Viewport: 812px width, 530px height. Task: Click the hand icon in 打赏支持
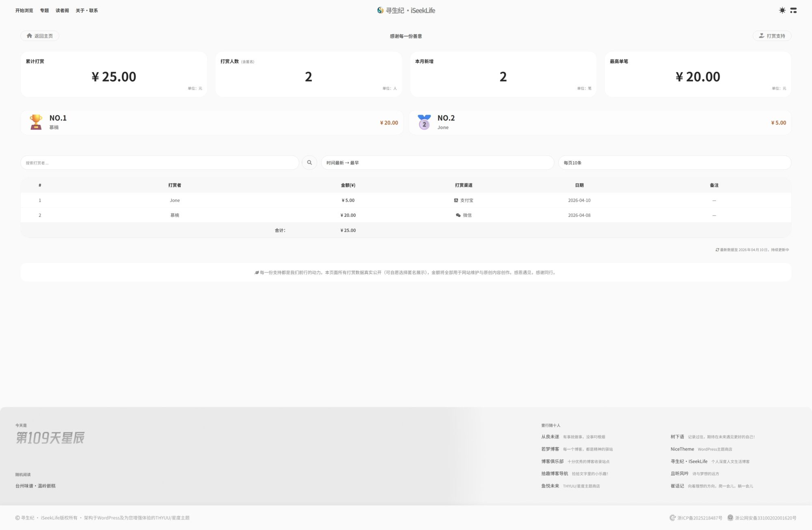tap(761, 36)
